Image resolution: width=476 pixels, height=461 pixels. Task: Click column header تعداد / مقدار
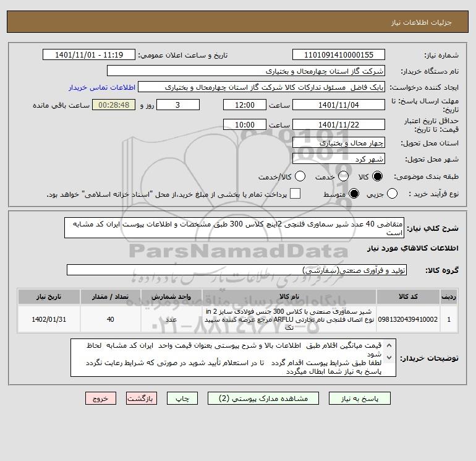tap(110, 296)
